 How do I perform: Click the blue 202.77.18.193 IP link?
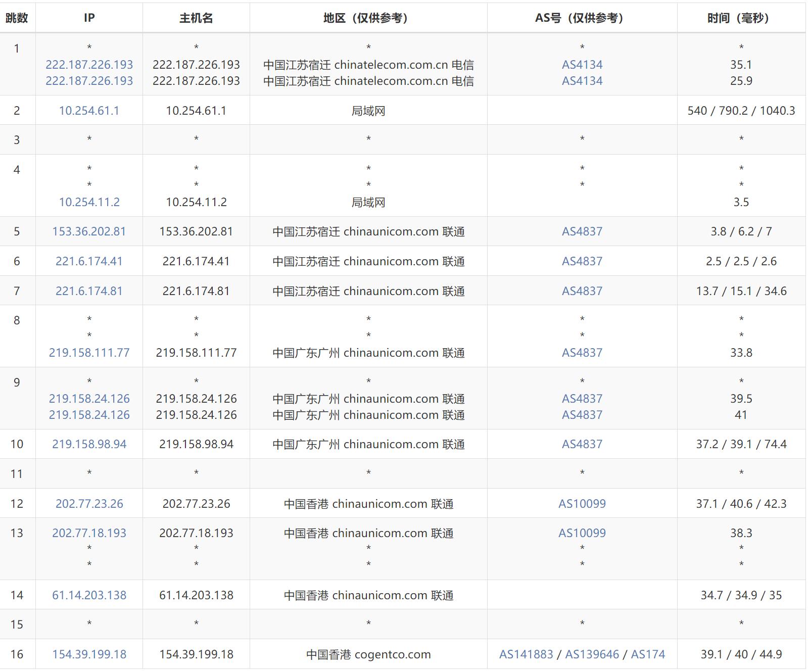[x=89, y=533]
